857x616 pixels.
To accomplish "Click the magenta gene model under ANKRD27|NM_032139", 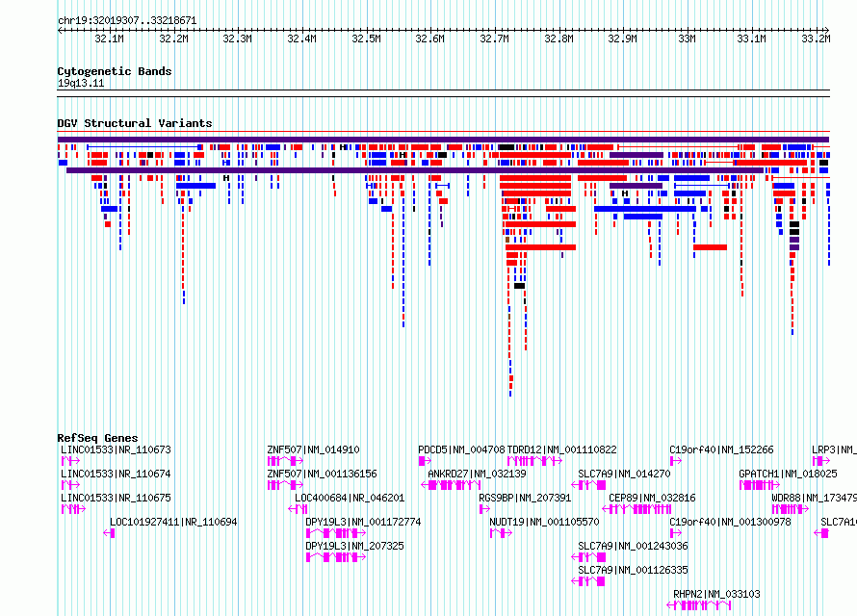I will 451,485.
